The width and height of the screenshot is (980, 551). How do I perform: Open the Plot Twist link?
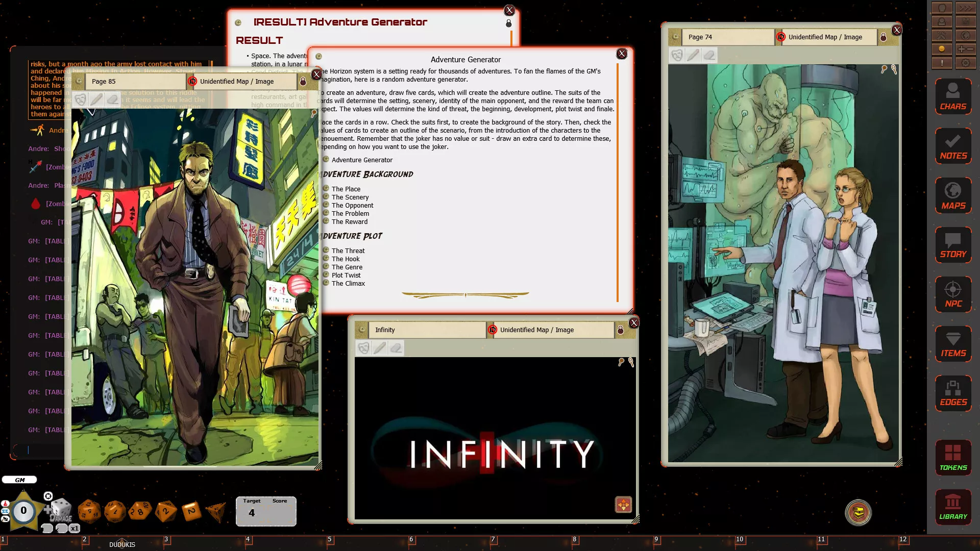click(346, 275)
